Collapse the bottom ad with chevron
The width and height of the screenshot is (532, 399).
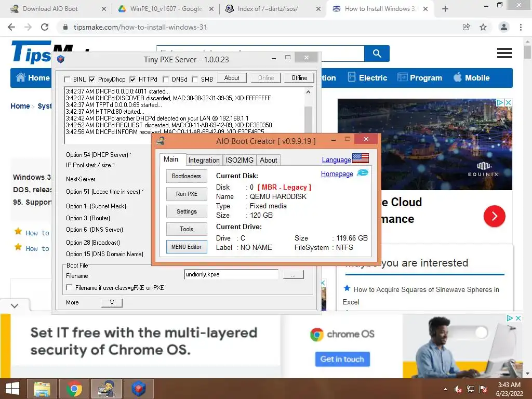(15, 305)
